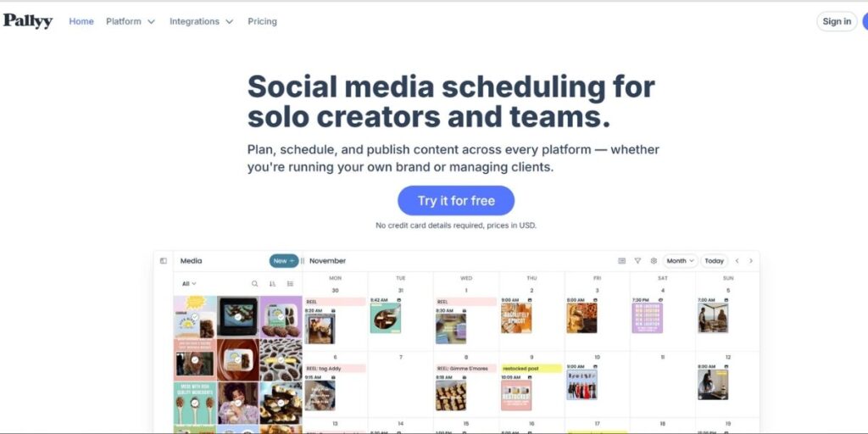Open the media search magnifier icon

(254, 283)
